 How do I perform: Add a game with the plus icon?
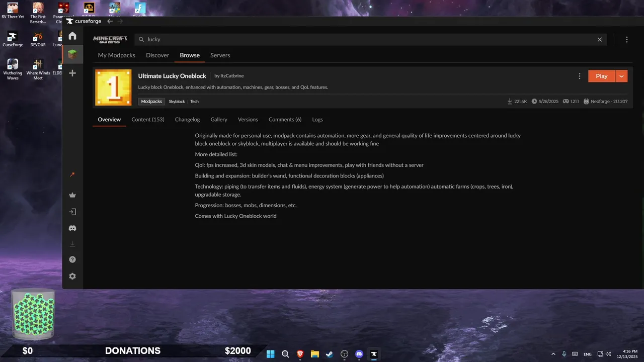click(72, 73)
